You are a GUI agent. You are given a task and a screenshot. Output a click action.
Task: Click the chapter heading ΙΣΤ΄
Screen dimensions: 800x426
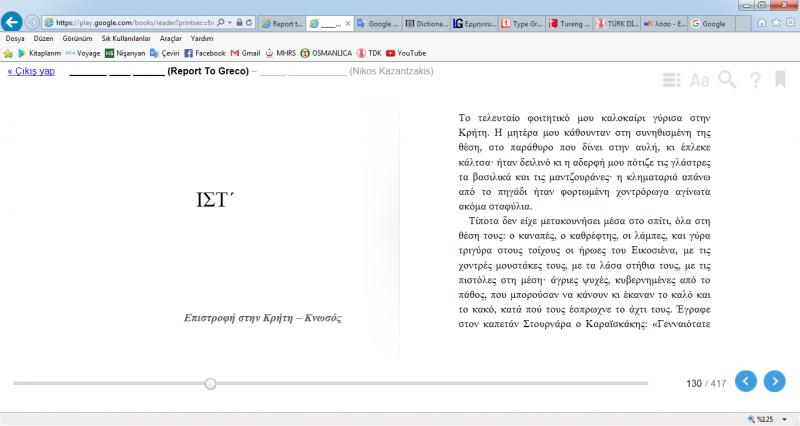(x=214, y=199)
